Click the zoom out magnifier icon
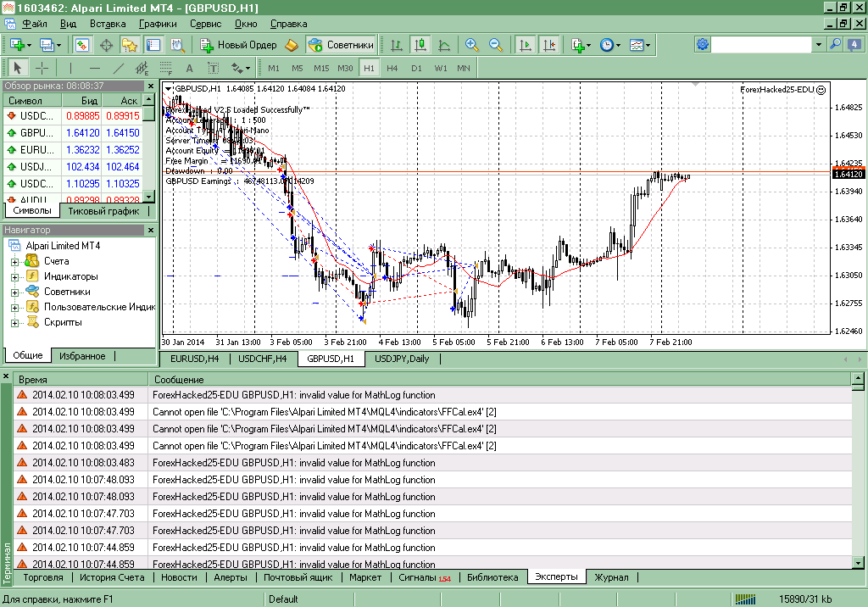This screenshot has width=868, height=607. [x=496, y=45]
